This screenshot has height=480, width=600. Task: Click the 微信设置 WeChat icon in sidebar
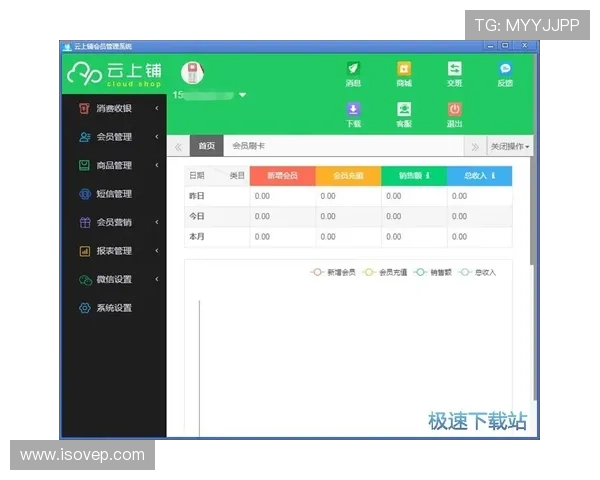85,280
